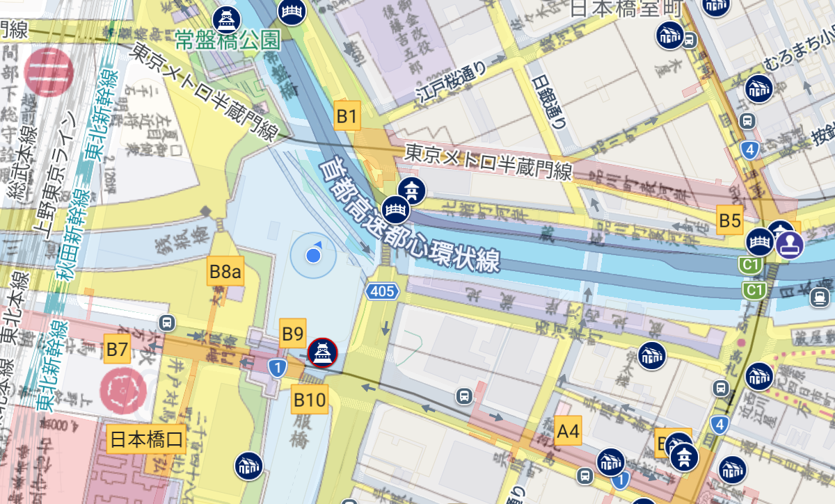Select the 江戸桜通り street label

(452, 82)
